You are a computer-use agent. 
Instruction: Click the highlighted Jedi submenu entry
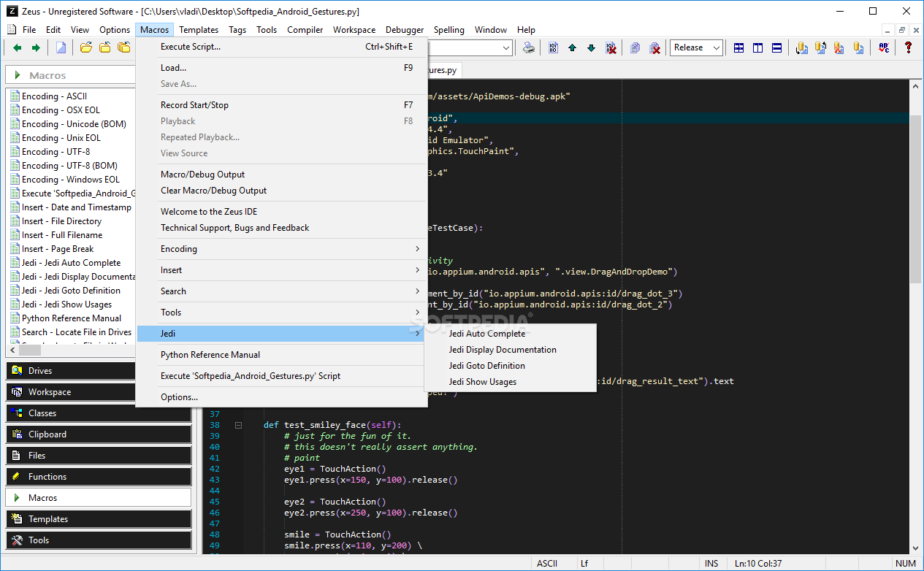tap(282, 334)
